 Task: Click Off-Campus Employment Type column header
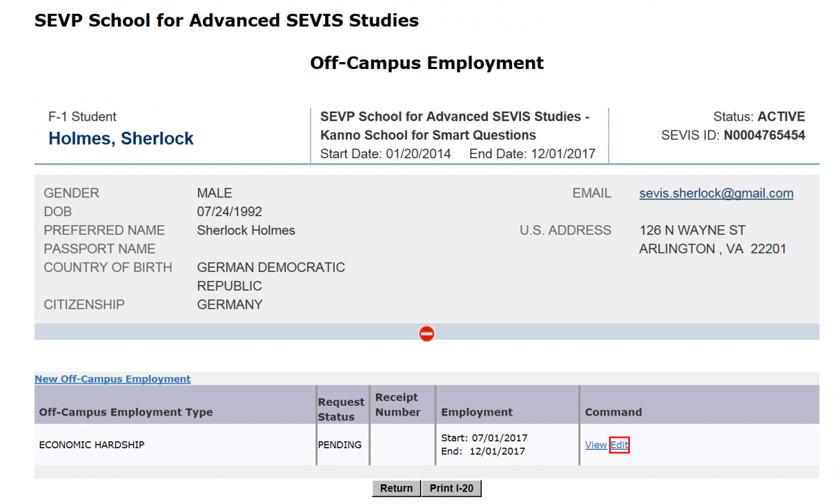coord(126,412)
